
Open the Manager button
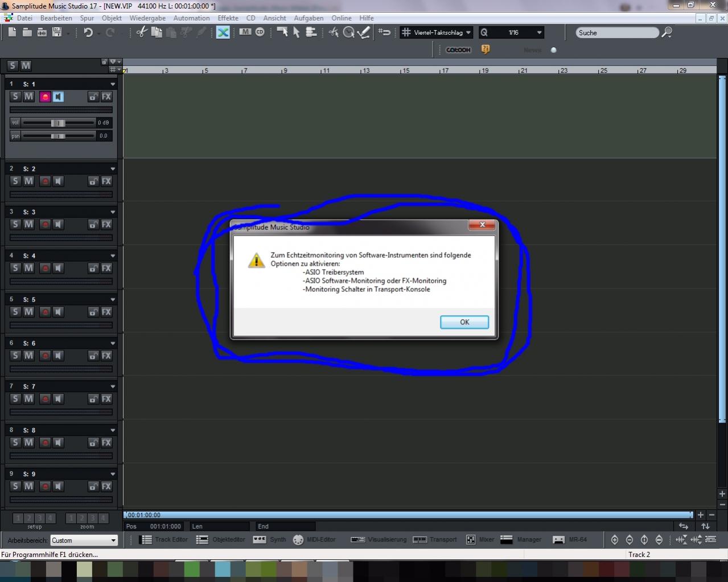pyautogui.click(x=521, y=539)
